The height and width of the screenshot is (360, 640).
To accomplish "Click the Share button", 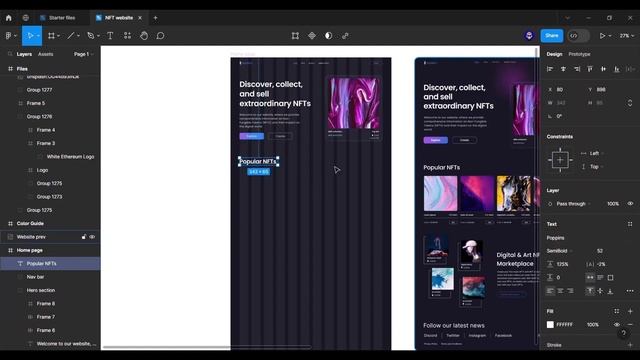I will [551, 36].
